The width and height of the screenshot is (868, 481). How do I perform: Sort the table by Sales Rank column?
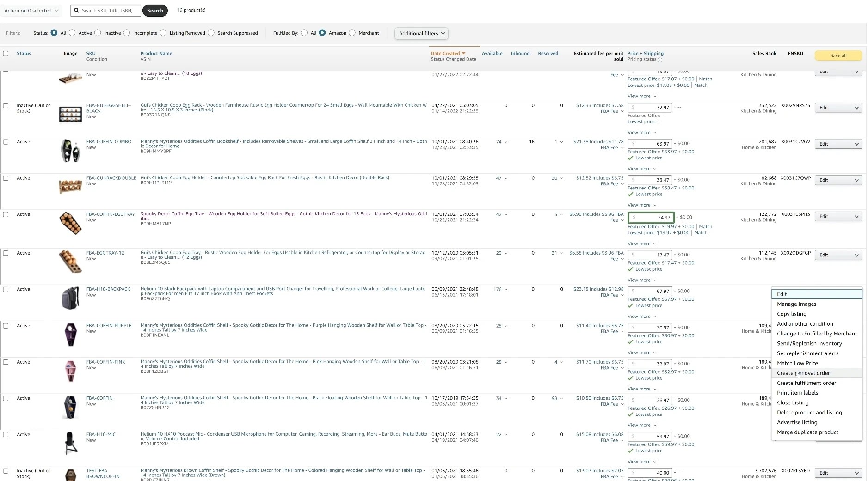point(764,54)
